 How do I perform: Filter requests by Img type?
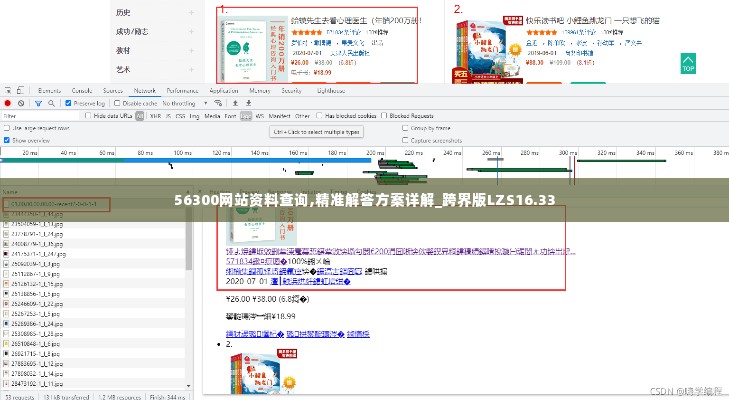click(194, 116)
